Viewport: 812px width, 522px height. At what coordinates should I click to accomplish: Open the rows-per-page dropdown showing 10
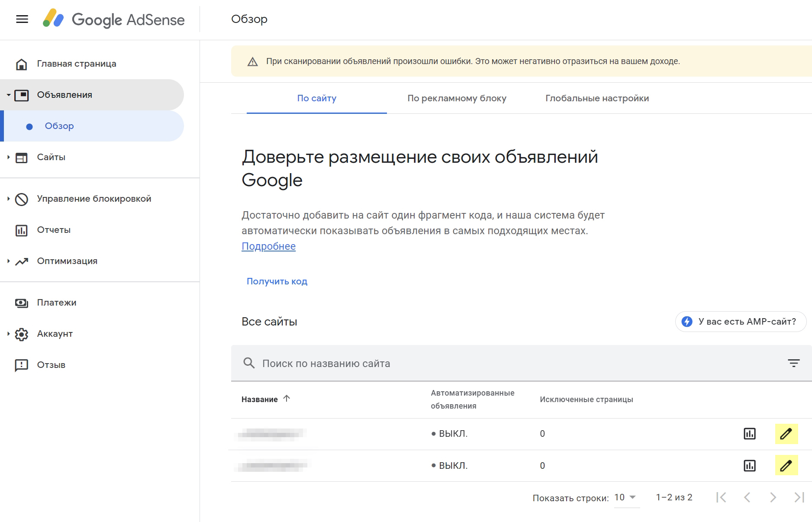pyautogui.click(x=626, y=498)
